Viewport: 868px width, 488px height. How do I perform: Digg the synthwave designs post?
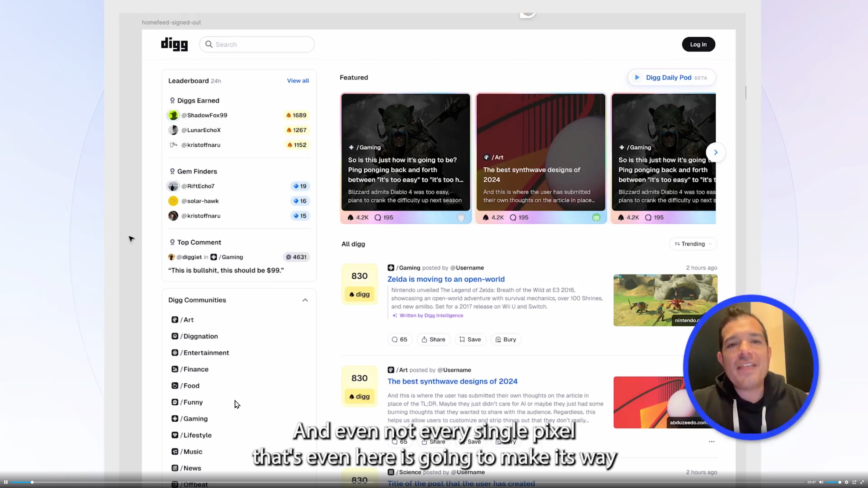359,396
